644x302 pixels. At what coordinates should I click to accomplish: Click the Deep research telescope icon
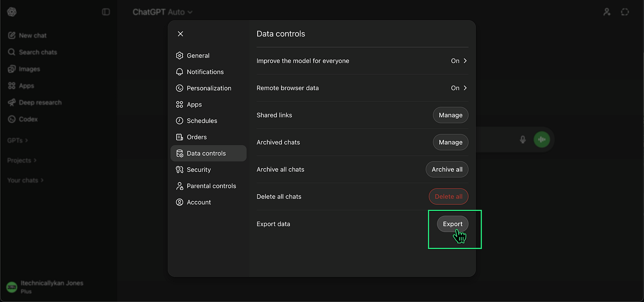click(11, 103)
